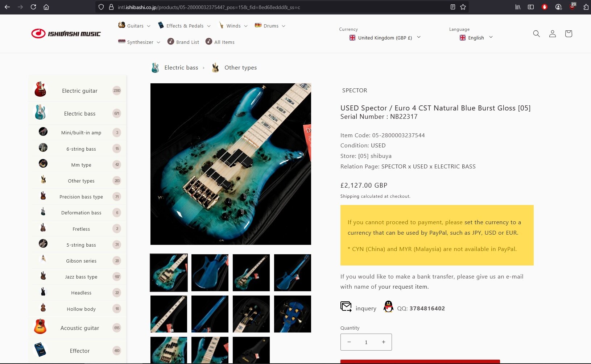591x364 pixels.
Task: Open the browser sidebar icon
Action: 531,7
